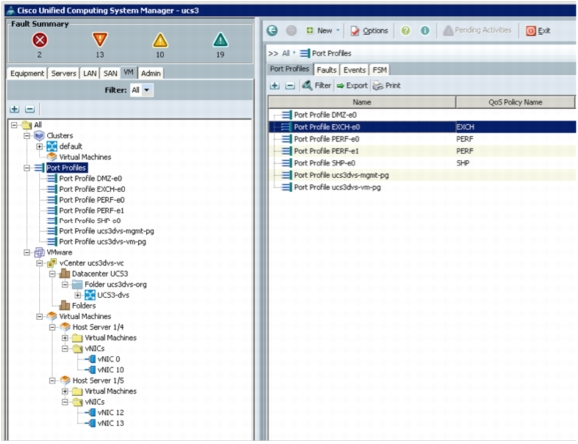This screenshot has width=578, height=444.
Task: Collapse all in navigation tree toolbar
Action: pos(29,109)
